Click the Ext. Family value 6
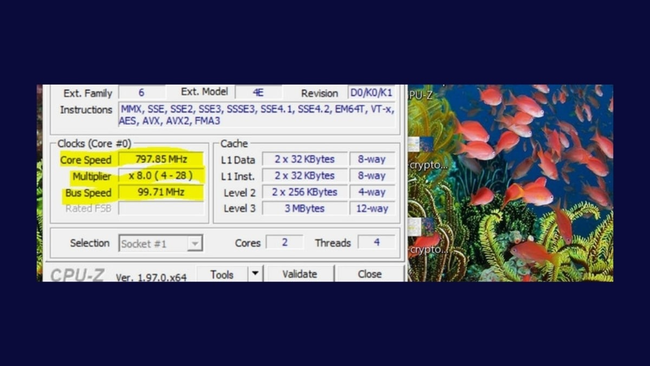This screenshot has height=366, width=650. point(141,92)
